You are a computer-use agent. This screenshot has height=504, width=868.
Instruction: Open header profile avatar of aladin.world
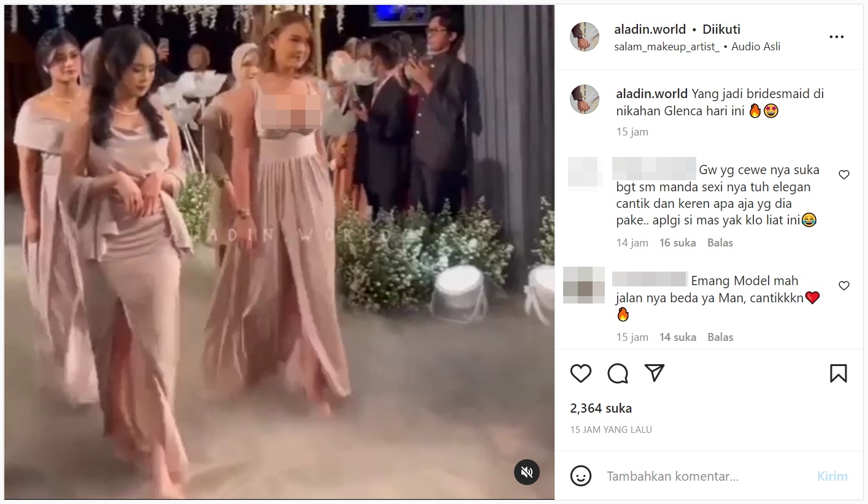[x=585, y=37]
